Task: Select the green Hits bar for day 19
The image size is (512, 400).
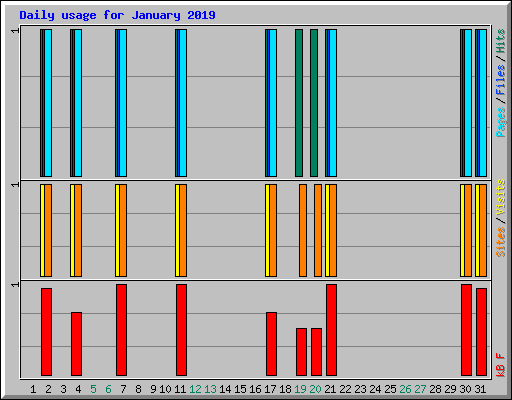Action: point(299,103)
